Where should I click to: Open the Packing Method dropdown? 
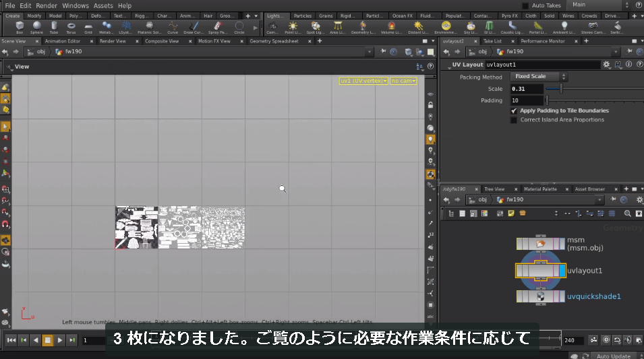pyautogui.click(x=539, y=76)
